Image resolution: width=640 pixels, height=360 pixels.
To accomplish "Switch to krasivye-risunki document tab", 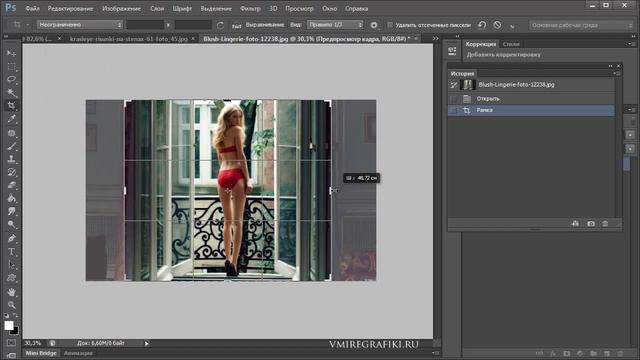I will coord(129,39).
